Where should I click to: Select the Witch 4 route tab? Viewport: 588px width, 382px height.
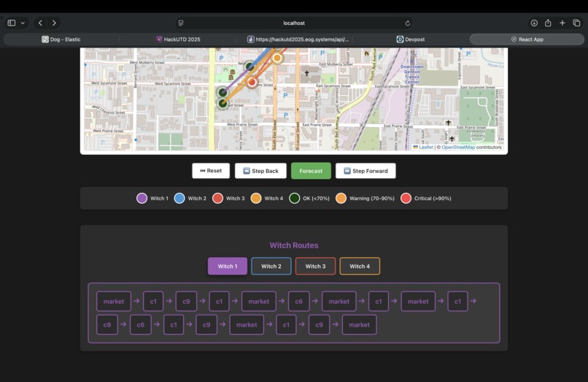point(360,266)
